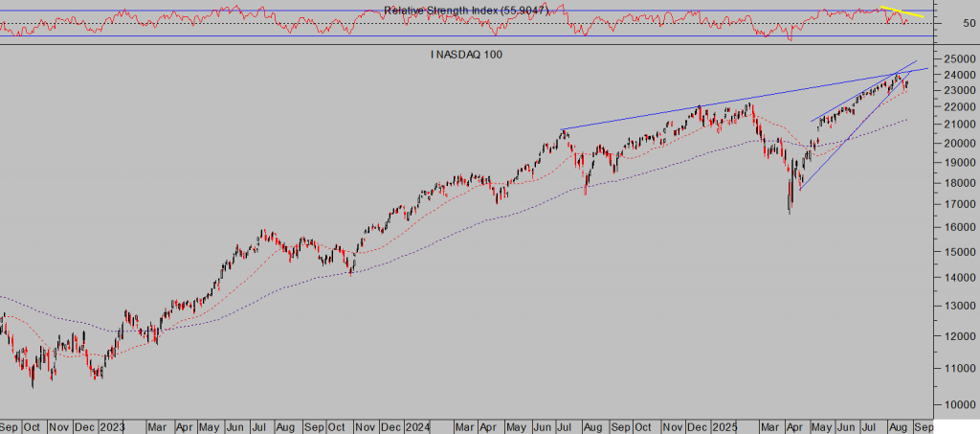Click the 20000 price axis label
This screenshot has width=980, height=434.
[x=951, y=143]
